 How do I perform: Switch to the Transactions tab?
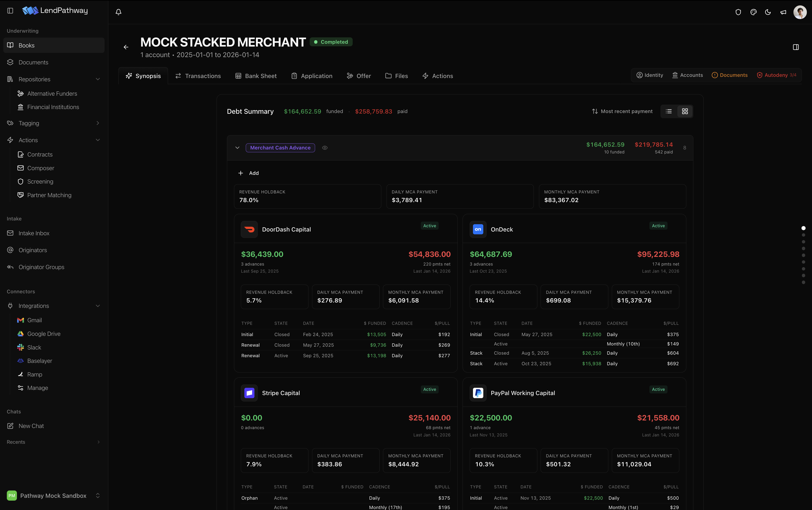coord(198,76)
